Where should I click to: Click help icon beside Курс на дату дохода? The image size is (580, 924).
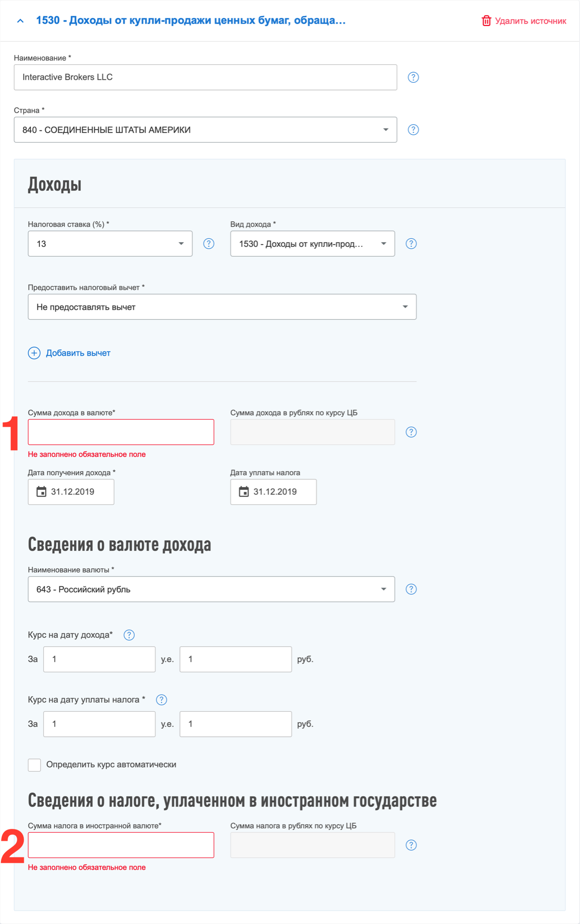point(129,635)
